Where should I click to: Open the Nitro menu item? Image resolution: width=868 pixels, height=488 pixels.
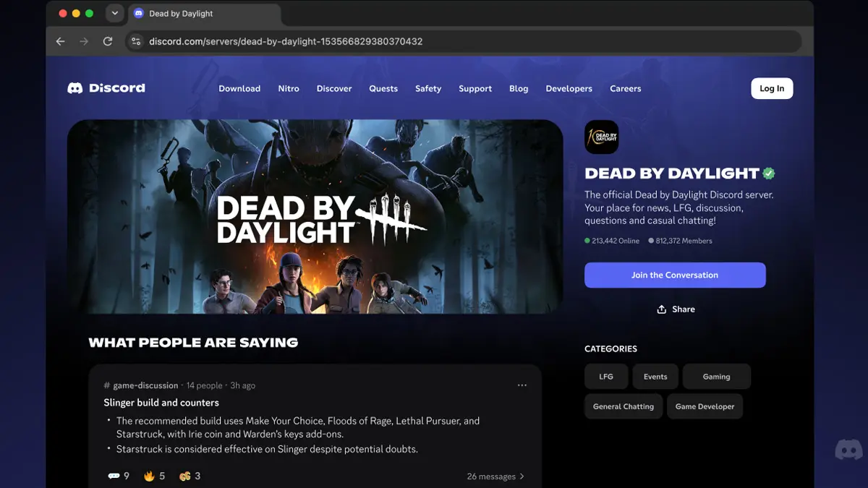tap(289, 88)
